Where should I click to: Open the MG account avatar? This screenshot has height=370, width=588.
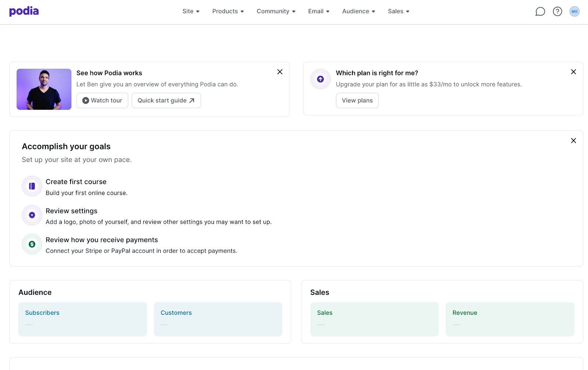point(574,12)
